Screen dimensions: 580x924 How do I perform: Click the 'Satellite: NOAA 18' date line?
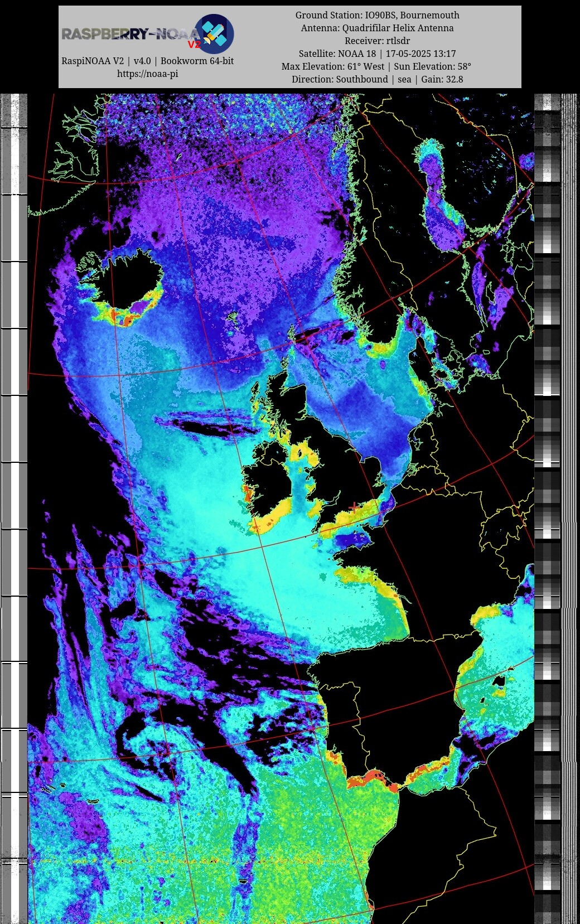coord(378,54)
